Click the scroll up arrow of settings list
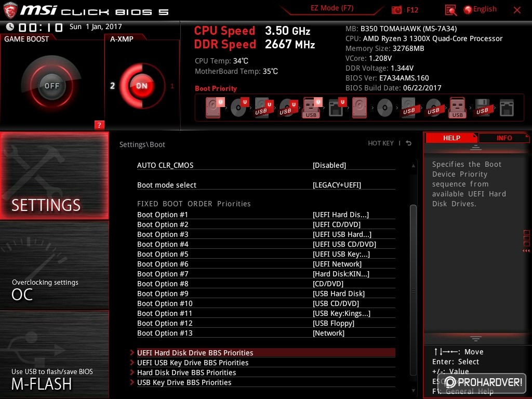 [x=413, y=166]
